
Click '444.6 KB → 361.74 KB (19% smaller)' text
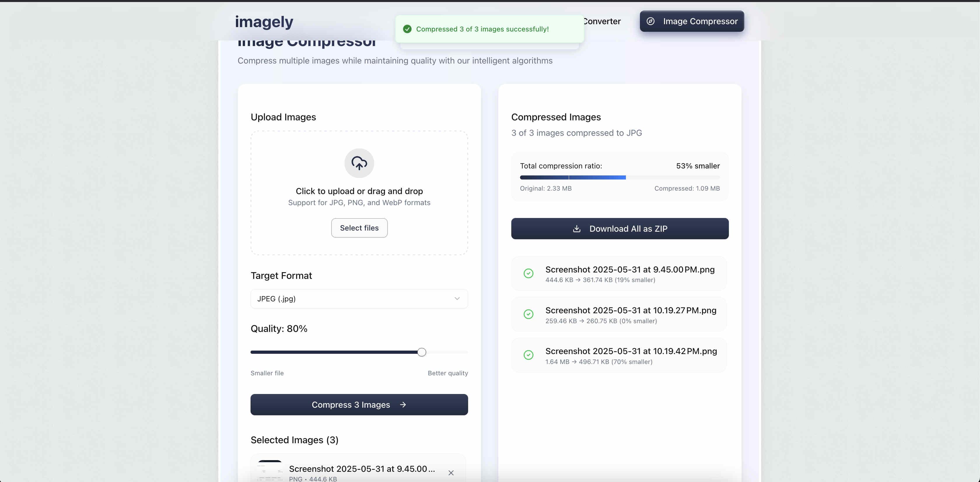point(600,280)
